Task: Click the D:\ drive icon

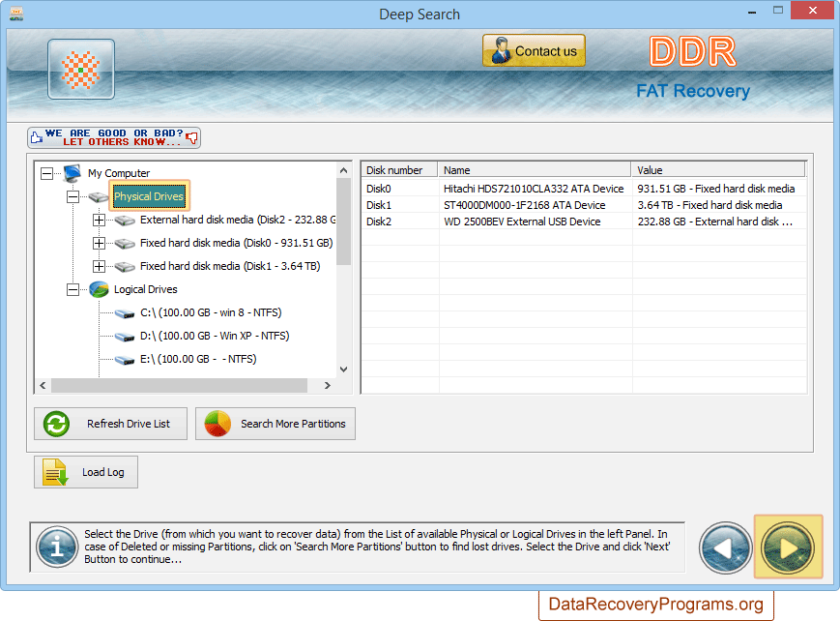Action: (125, 337)
